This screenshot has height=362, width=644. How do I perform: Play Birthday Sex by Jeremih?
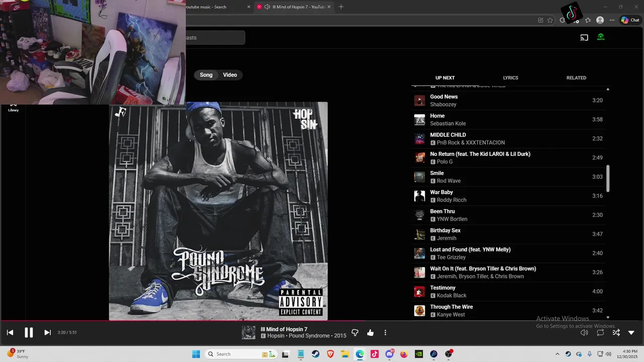(508, 234)
